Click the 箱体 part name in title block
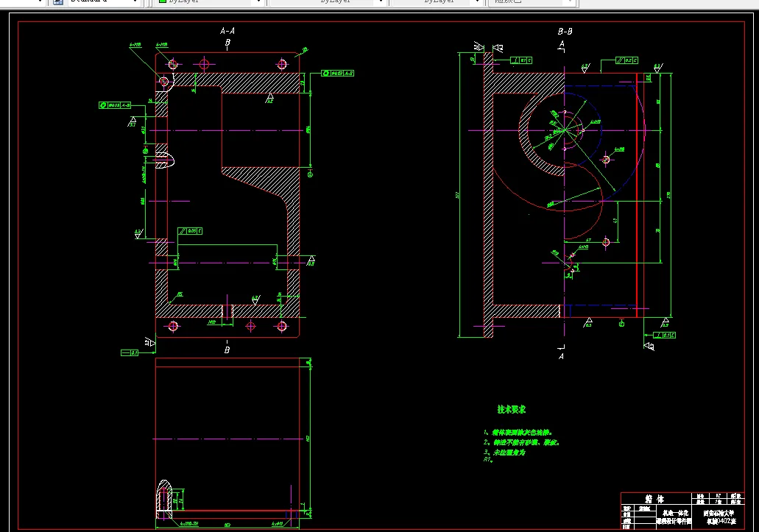 (x=654, y=499)
